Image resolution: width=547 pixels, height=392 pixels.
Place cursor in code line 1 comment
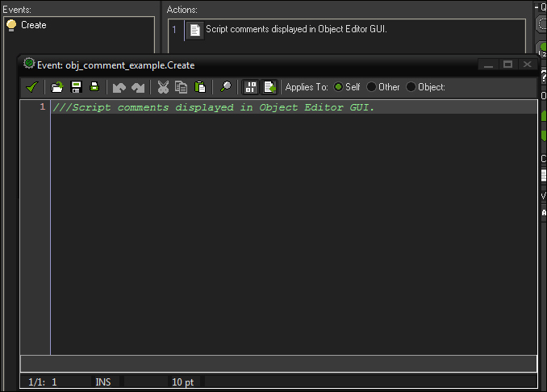tap(213, 107)
